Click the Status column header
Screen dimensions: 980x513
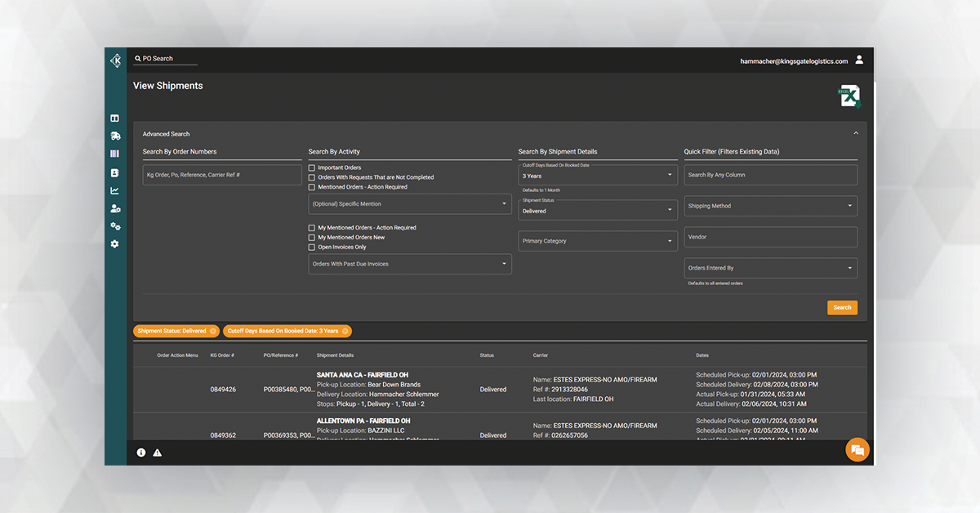click(x=487, y=355)
